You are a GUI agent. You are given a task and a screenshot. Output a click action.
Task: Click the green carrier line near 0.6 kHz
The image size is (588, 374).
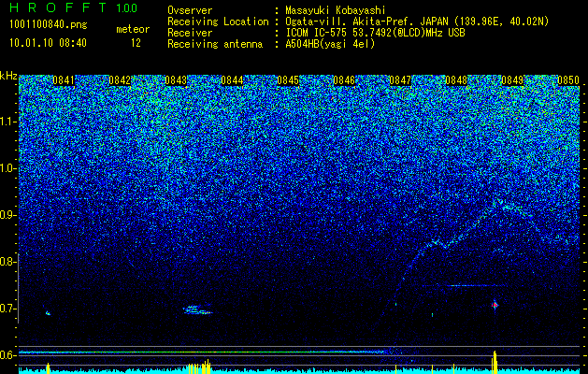203,352
